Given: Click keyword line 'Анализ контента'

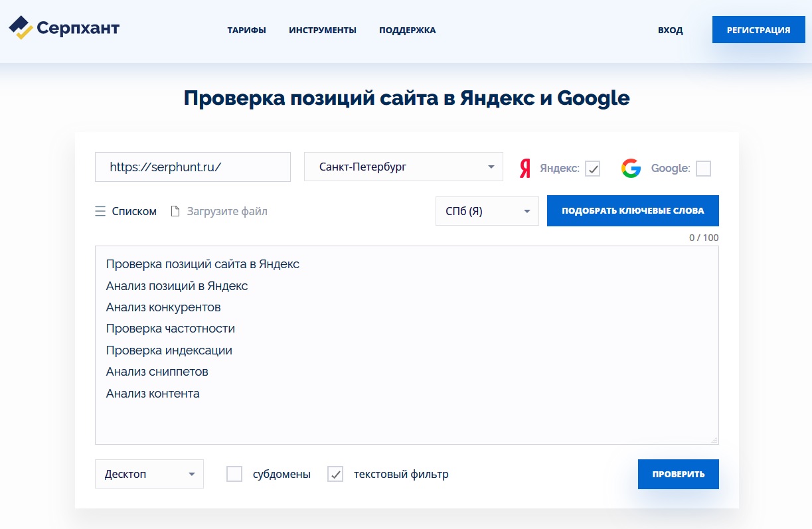Looking at the screenshot, I should click(x=153, y=394).
